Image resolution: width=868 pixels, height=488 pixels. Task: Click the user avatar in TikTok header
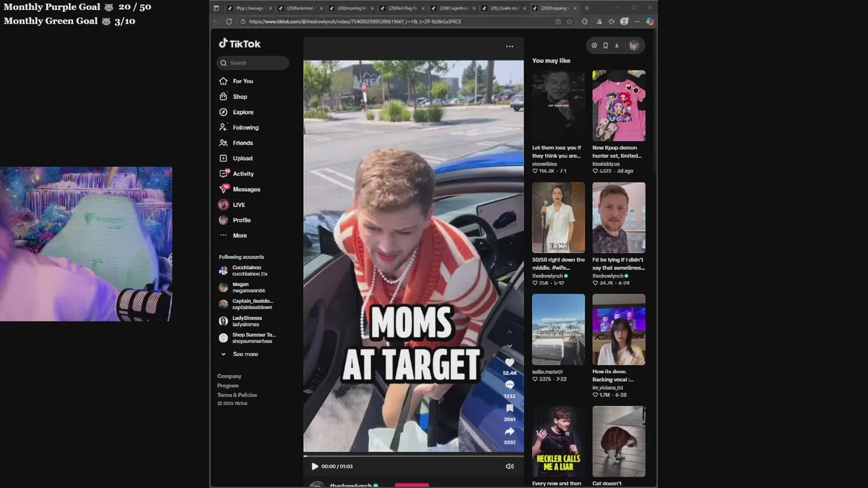click(634, 45)
